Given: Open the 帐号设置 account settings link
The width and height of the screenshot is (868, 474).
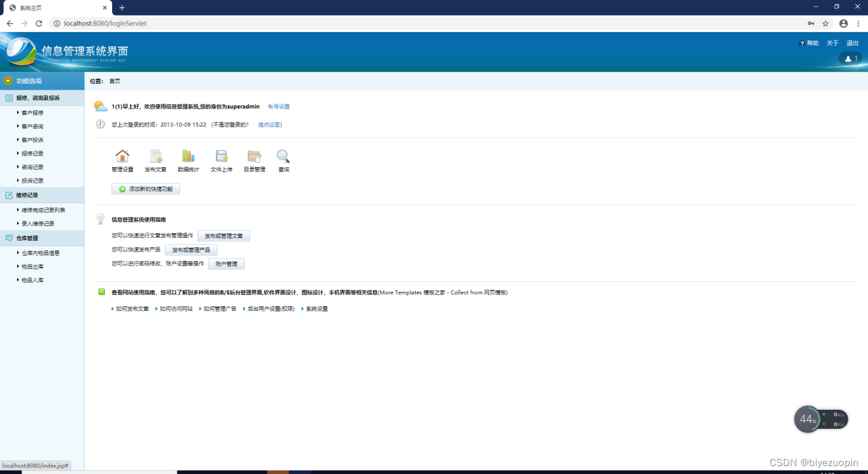Looking at the screenshot, I should click(279, 106).
